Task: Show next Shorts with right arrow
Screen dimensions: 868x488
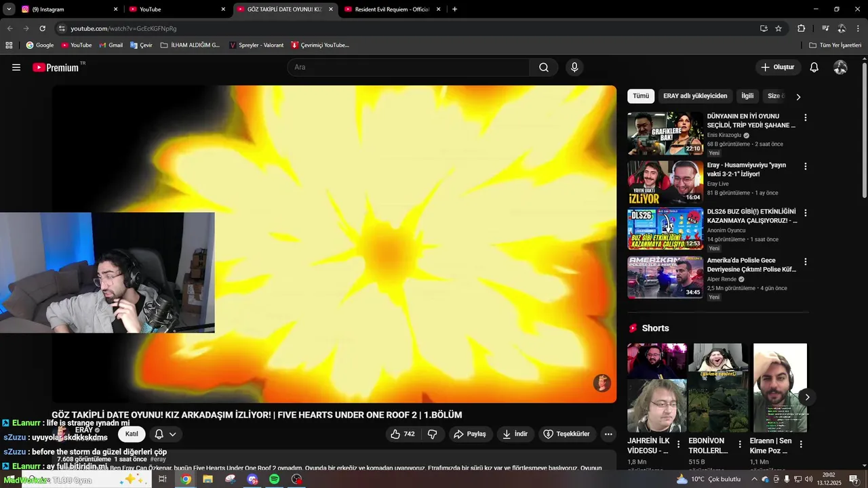Action: (x=807, y=397)
